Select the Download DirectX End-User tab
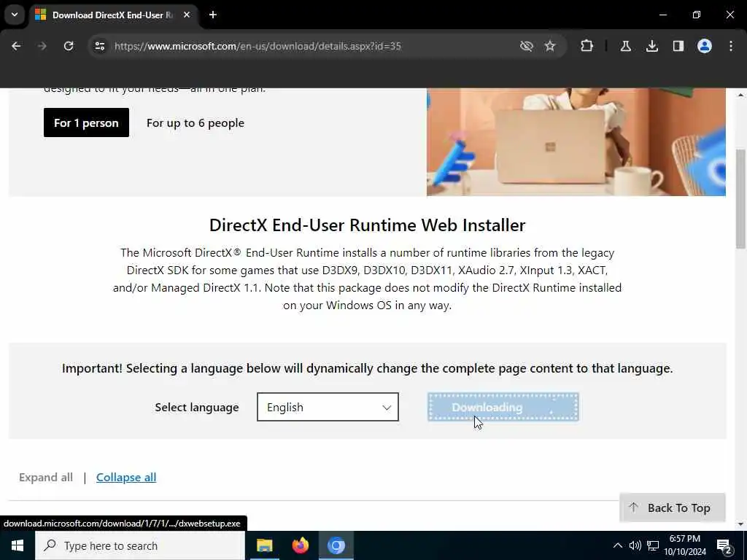 [113, 15]
